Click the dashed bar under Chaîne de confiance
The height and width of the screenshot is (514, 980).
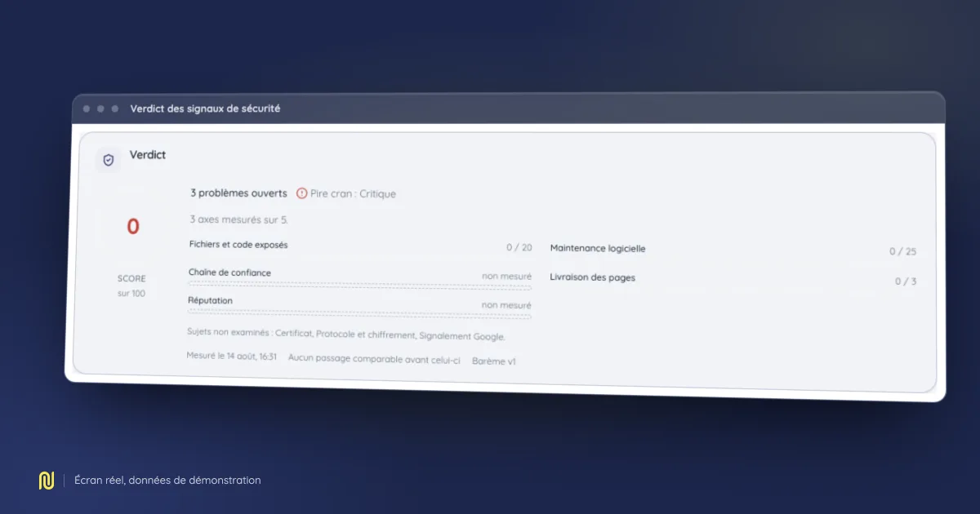click(x=360, y=286)
